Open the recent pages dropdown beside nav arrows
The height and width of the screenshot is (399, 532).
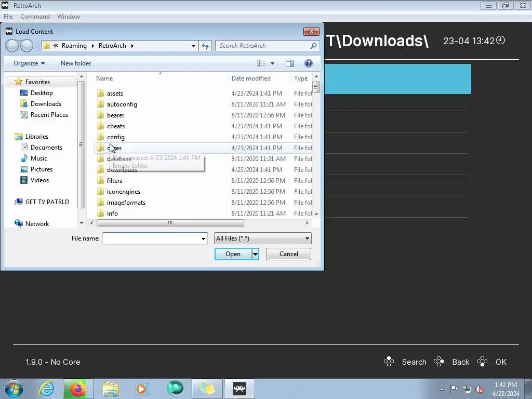[x=37, y=46]
